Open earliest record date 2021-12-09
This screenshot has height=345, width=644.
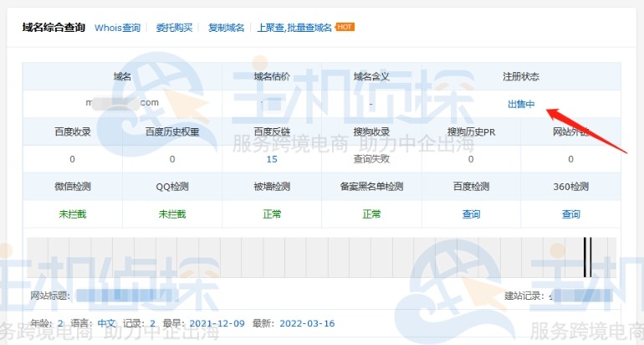click(217, 323)
